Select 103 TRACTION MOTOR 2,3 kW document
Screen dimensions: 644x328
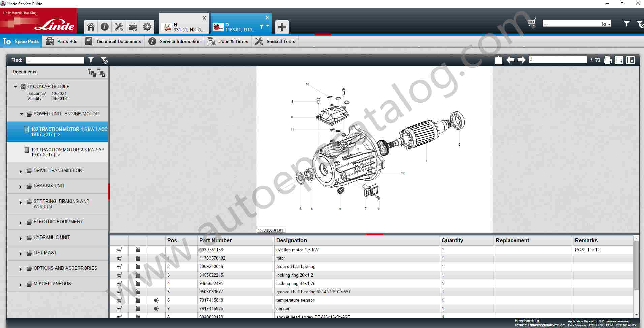click(57, 152)
